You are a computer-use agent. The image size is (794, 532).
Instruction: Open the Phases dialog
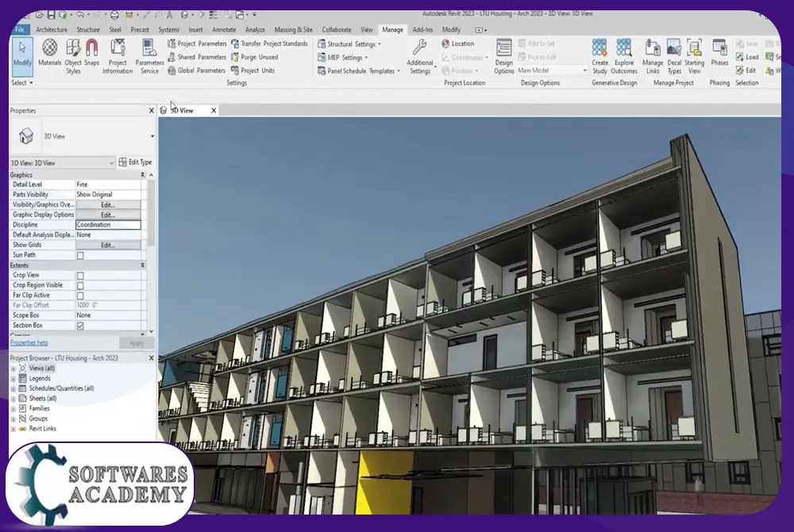(x=719, y=53)
